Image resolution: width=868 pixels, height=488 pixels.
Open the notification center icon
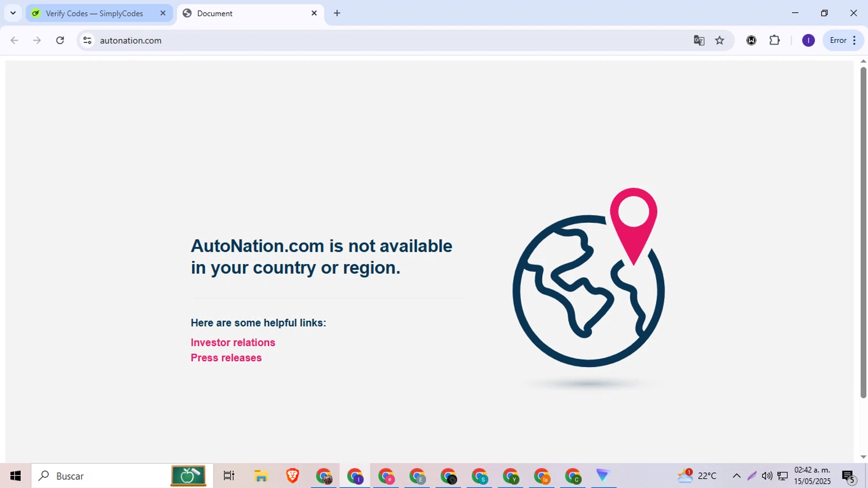(x=849, y=476)
